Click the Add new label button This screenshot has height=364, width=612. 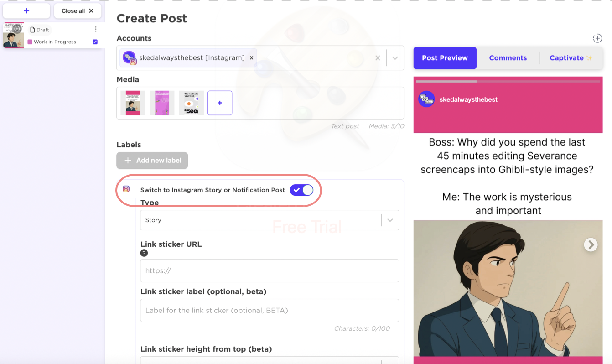click(x=152, y=161)
